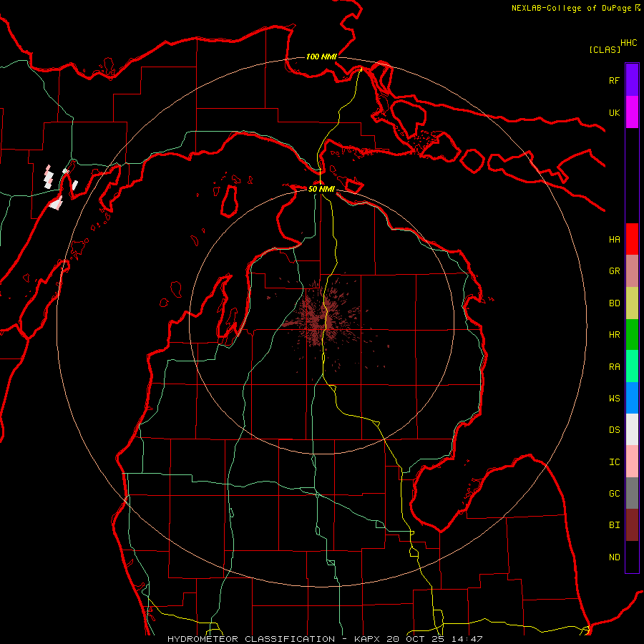This screenshot has height=644, width=644.
Task: Click the RA aqua legend swatch
Action: pyautogui.click(x=632, y=366)
